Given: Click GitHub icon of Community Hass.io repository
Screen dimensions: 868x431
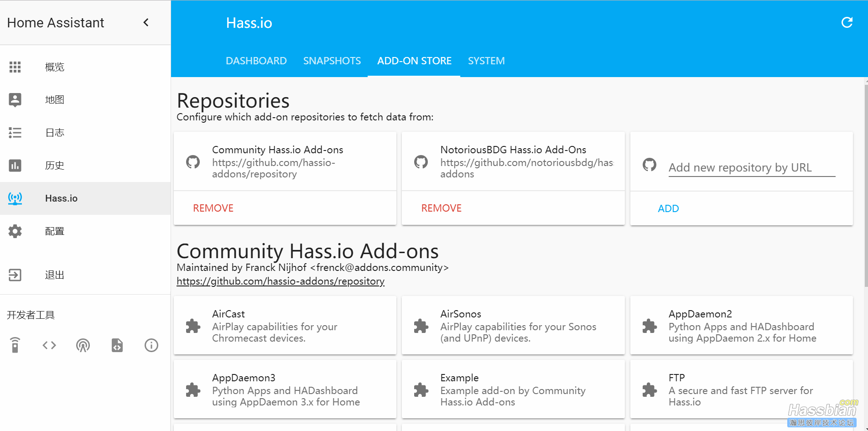Looking at the screenshot, I should tap(193, 161).
